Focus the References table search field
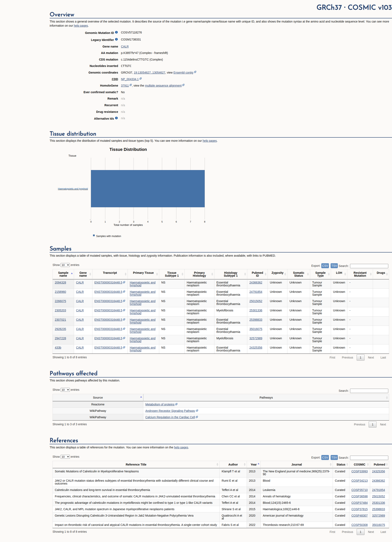This screenshot has width=392, height=542. pos(369,458)
